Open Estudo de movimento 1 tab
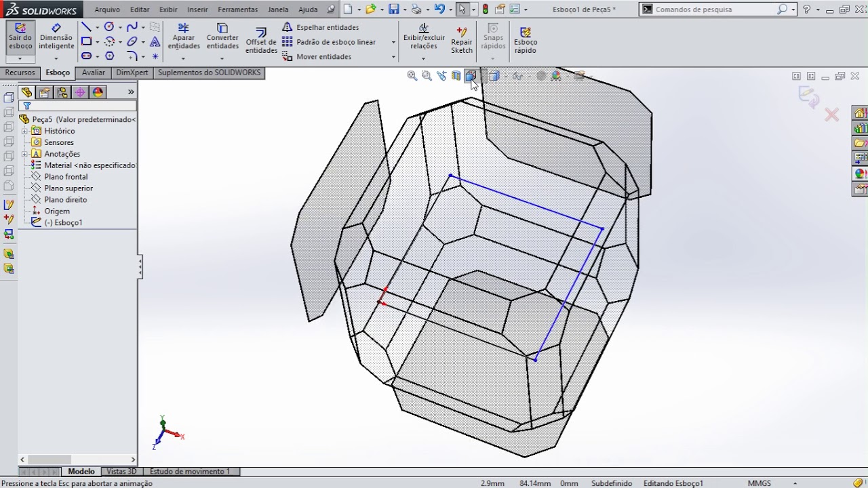Screen dimensions: 868x488 click(x=190, y=471)
